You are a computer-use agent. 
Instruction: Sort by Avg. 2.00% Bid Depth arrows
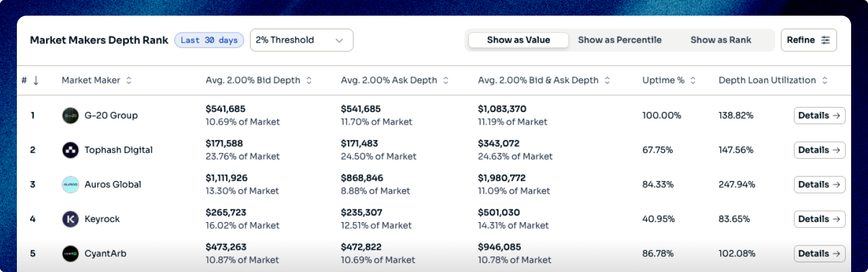(x=309, y=80)
